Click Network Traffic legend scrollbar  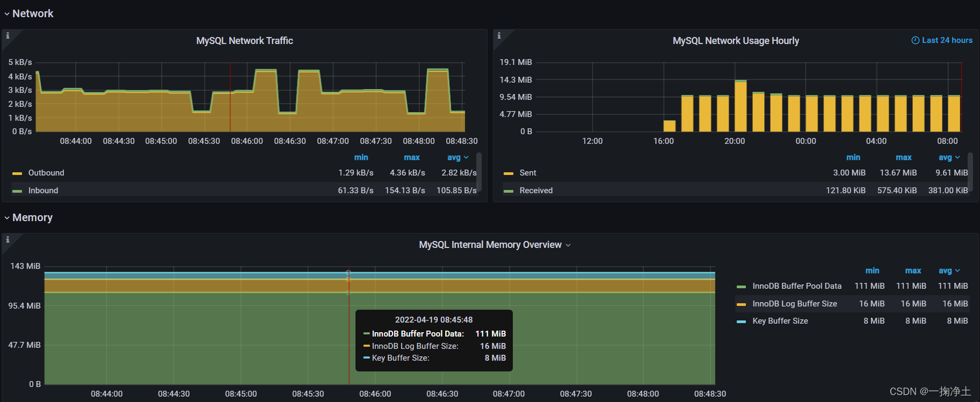[x=479, y=172]
